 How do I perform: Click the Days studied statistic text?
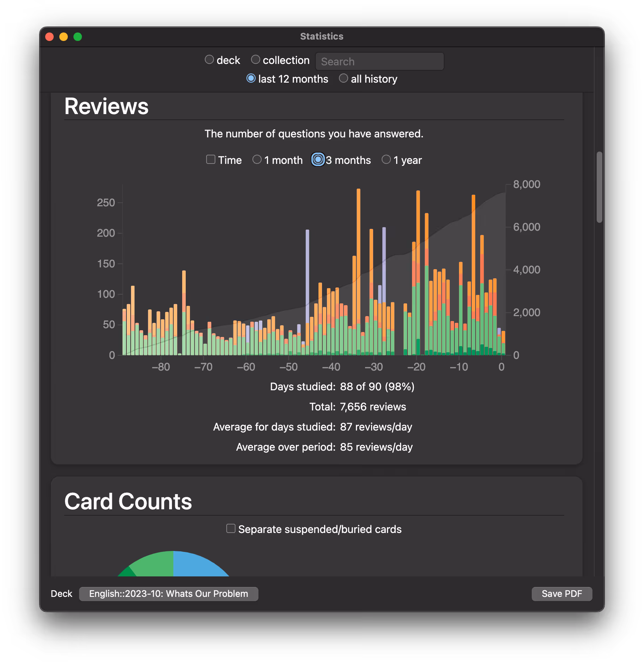(342, 386)
